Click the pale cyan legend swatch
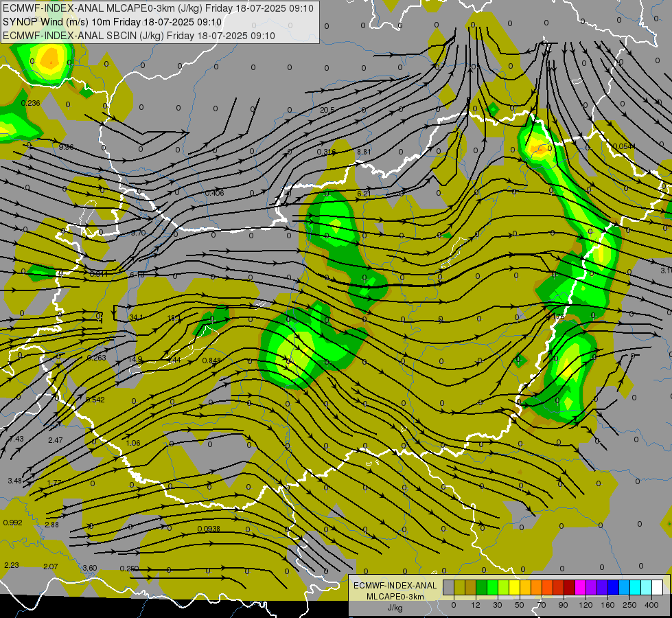 pos(647,587)
